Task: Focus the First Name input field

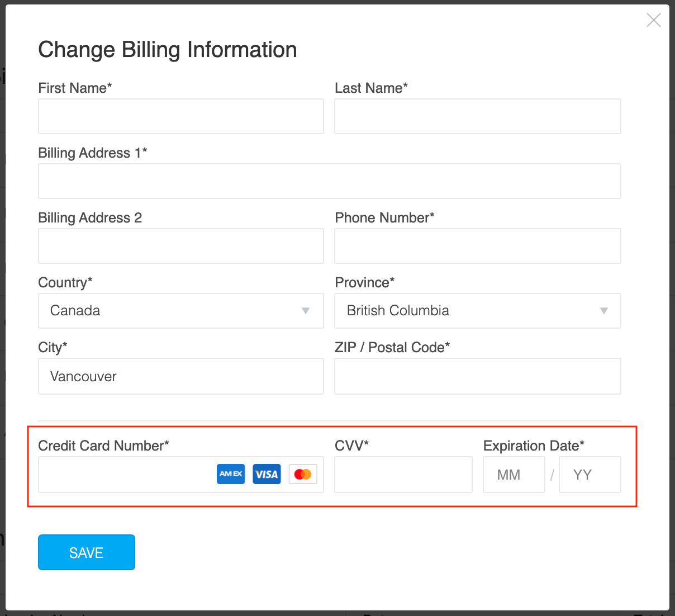Action: click(181, 116)
